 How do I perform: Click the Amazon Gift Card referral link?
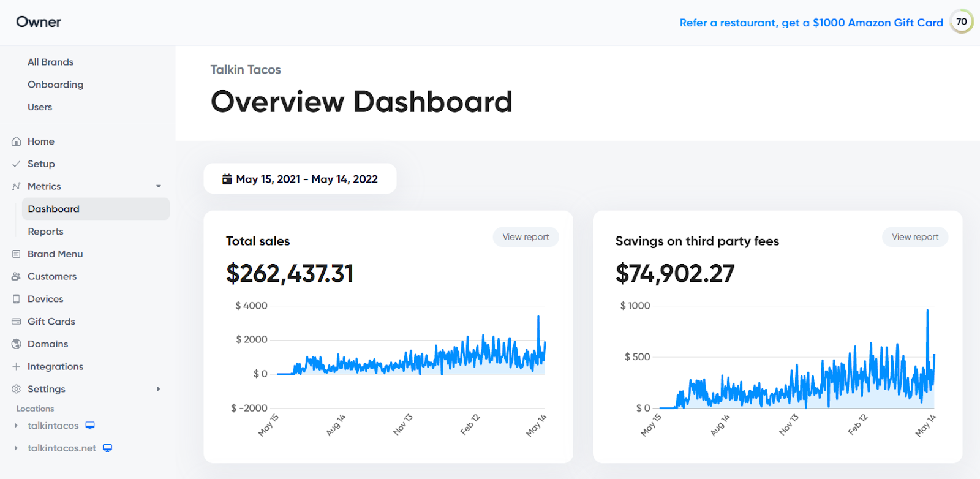click(811, 23)
